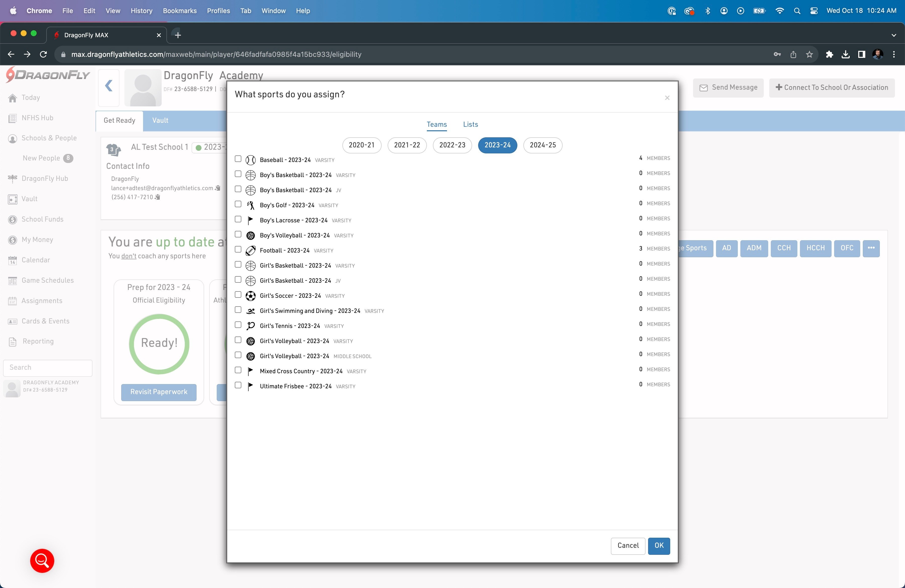Click the Baseball sport icon
Image resolution: width=905 pixels, height=588 pixels.
coord(251,160)
